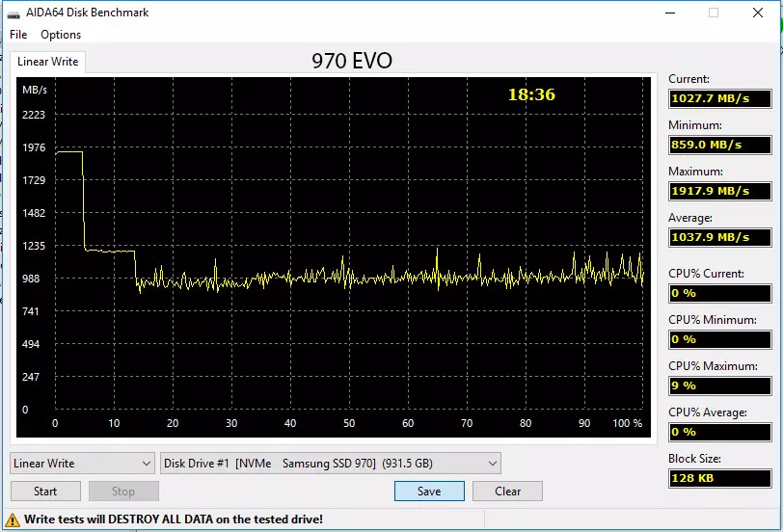Click the Block Size 128 KB field

[719, 478]
